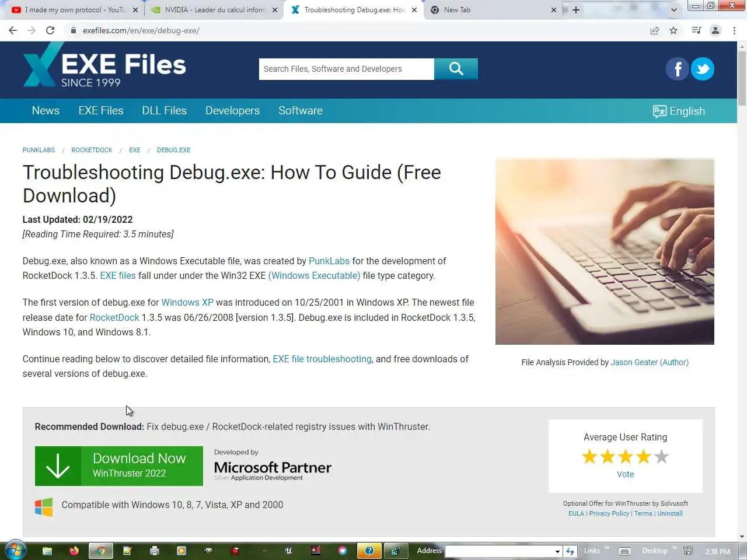Click the taskbar Address input field
This screenshot has width=747, height=560.
(500, 551)
